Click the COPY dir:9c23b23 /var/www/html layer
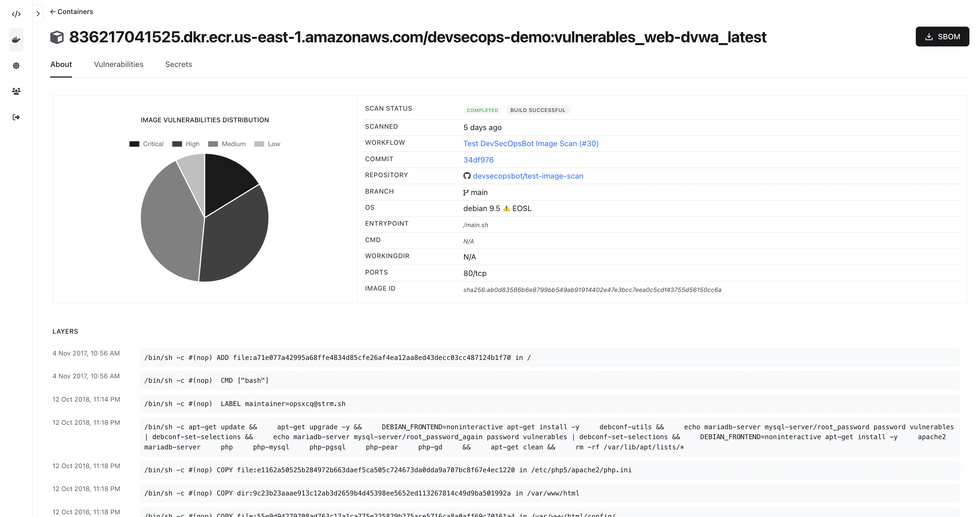Screen dimensions: 980x517 click(x=550, y=493)
